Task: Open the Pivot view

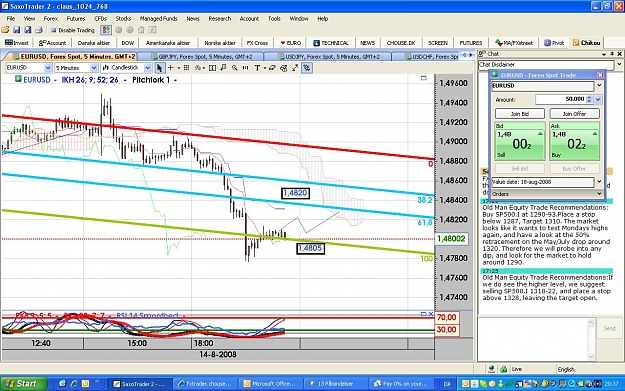Action: pyautogui.click(x=554, y=43)
